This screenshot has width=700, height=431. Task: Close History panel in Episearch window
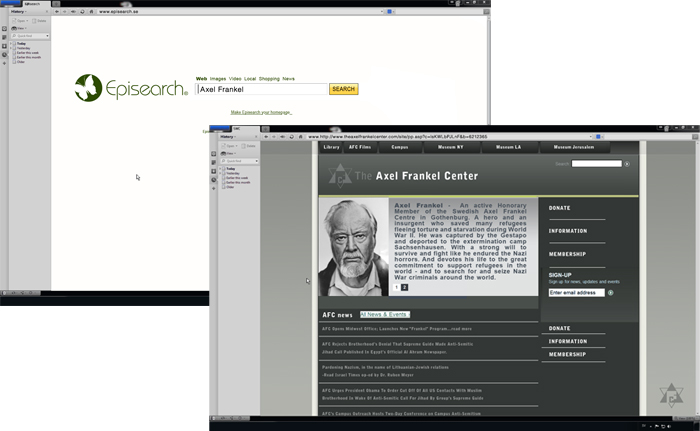(x=47, y=12)
